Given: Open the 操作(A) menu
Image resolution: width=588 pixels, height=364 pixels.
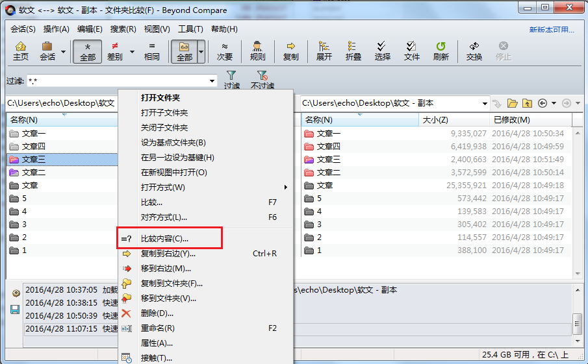Looking at the screenshot, I should point(57,29).
